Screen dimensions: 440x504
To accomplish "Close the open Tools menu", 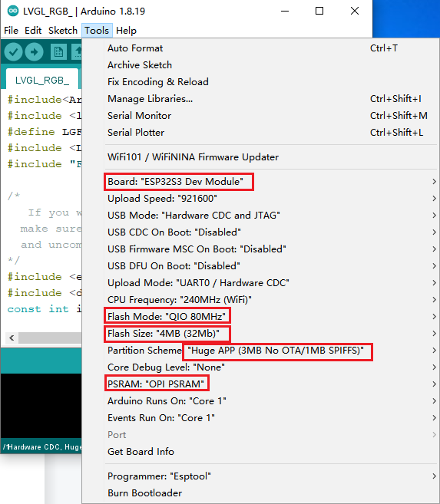I will point(97,31).
